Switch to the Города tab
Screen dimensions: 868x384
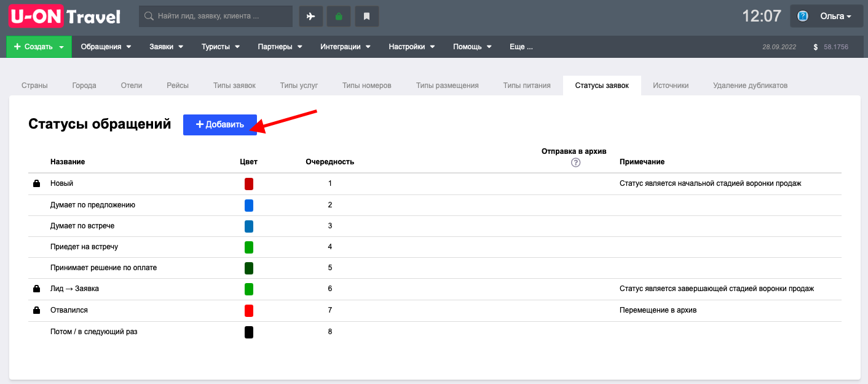(x=84, y=86)
